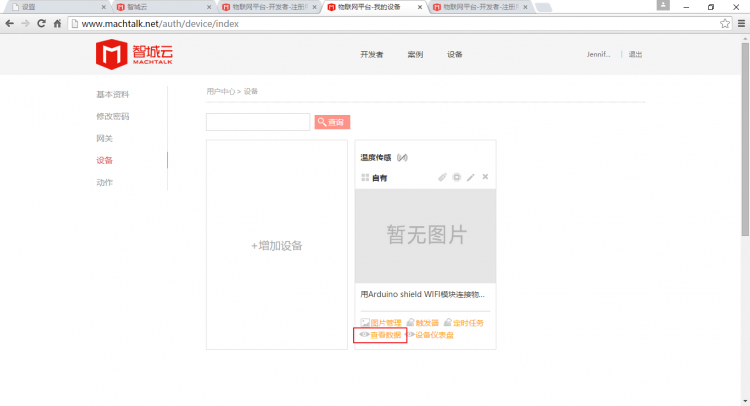Click the pencil edit icon on device card
Image resolution: width=750 pixels, height=406 pixels.
point(470,177)
